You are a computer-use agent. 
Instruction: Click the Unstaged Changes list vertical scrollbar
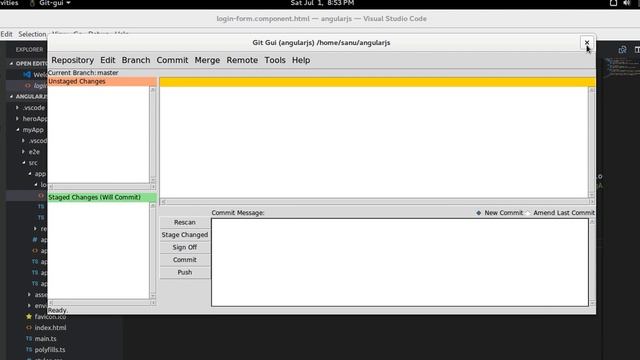coord(153,135)
